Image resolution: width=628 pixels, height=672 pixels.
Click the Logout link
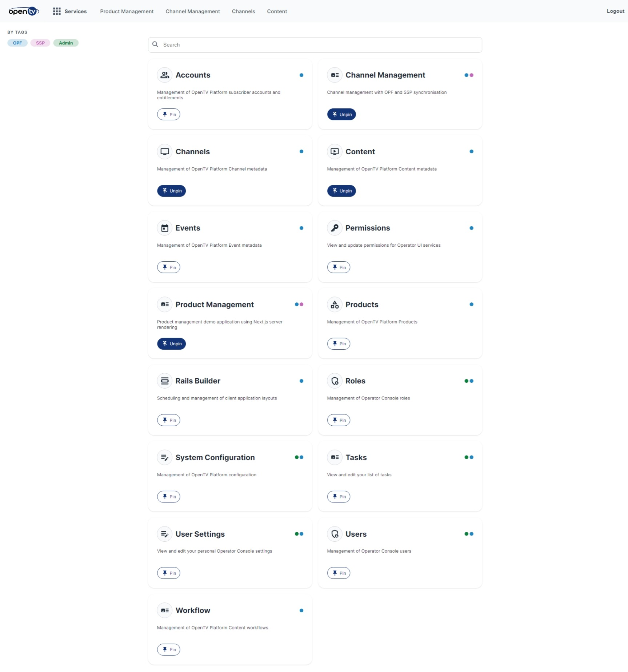(x=615, y=11)
